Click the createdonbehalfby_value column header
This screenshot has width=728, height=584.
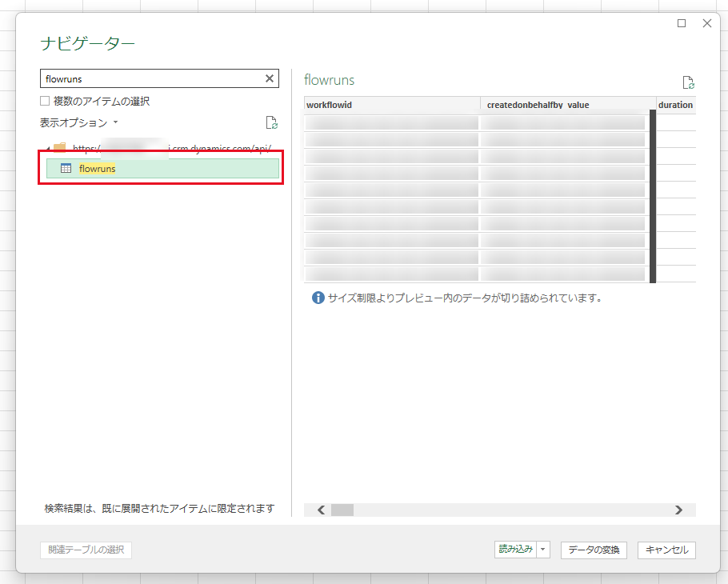pos(567,105)
